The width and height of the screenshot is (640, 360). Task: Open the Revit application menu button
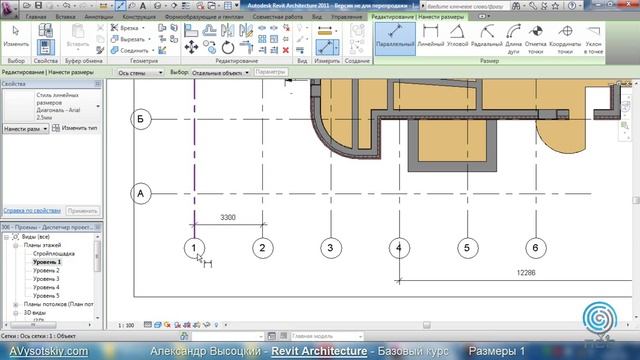coord(9,9)
